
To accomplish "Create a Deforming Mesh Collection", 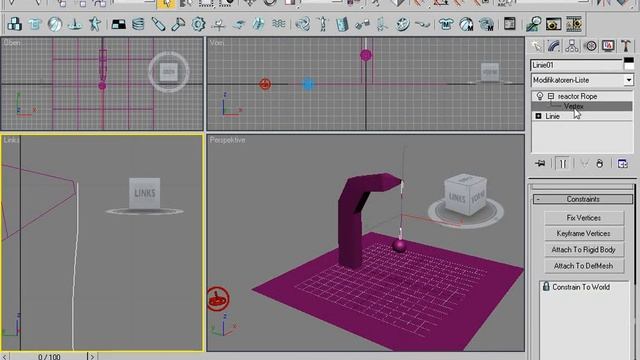I will pyautogui.click(x=95, y=24).
